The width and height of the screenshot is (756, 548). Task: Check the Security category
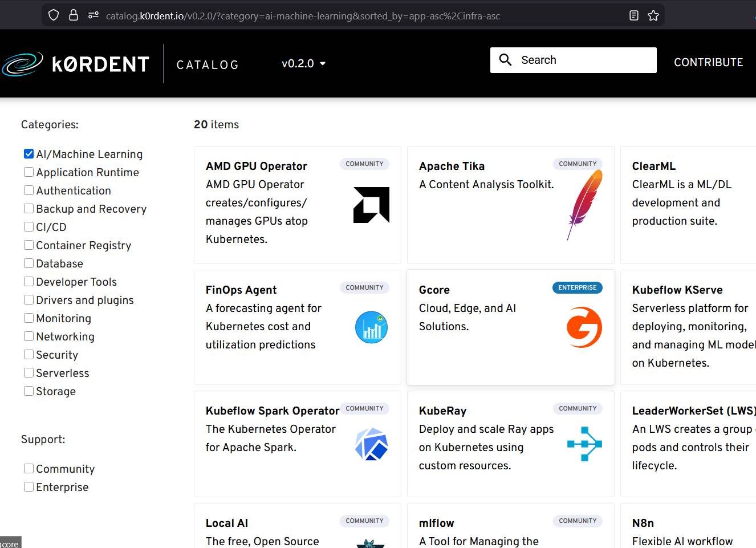pos(29,354)
